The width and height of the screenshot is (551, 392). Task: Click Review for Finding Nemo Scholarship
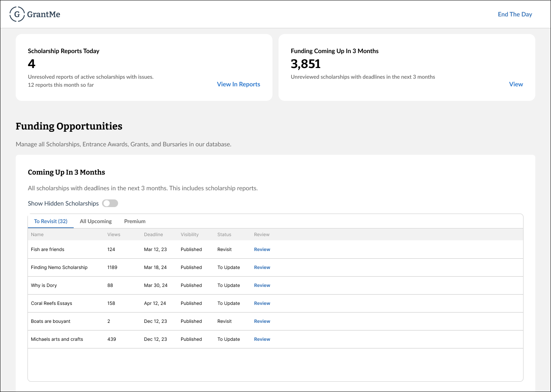click(262, 267)
